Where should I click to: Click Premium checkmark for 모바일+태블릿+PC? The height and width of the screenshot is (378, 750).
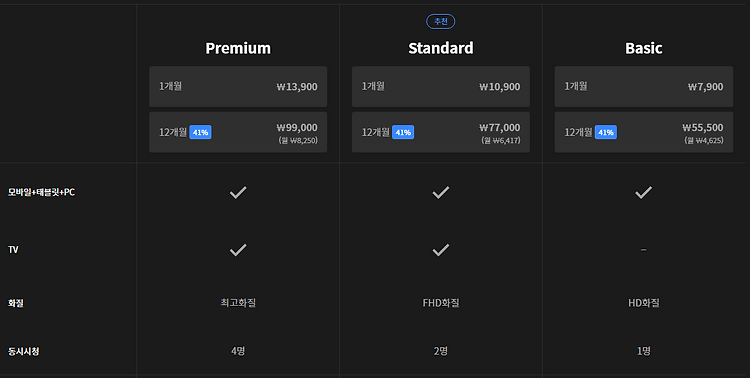point(238,192)
